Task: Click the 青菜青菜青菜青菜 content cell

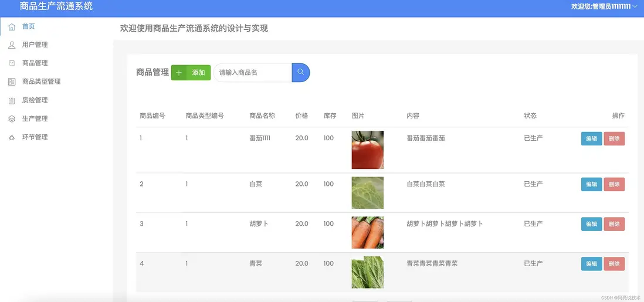Action: tap(432, 263)
